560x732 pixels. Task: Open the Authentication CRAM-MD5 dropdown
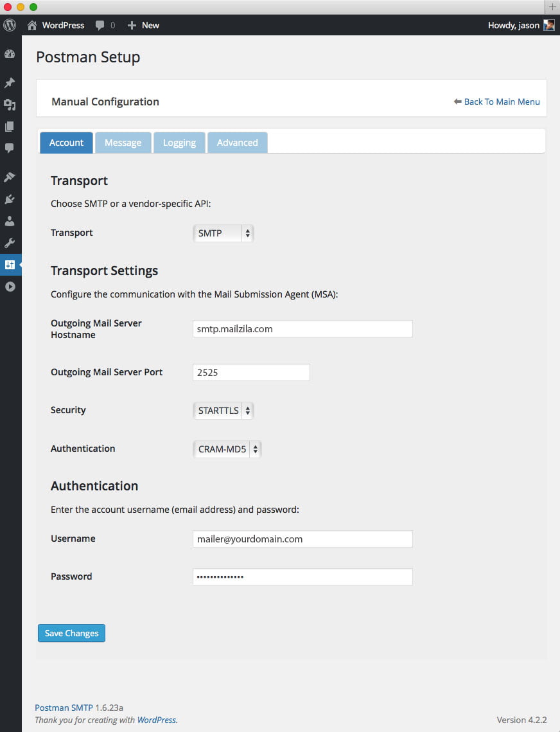227,449
